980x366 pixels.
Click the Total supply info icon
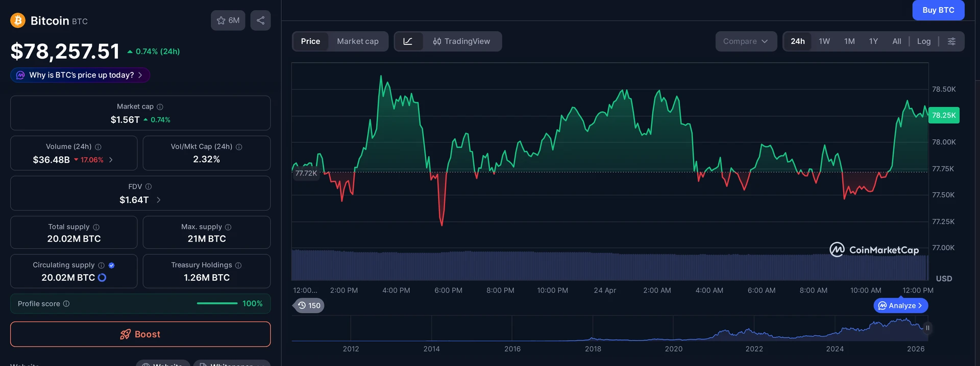tap(96, 227)
